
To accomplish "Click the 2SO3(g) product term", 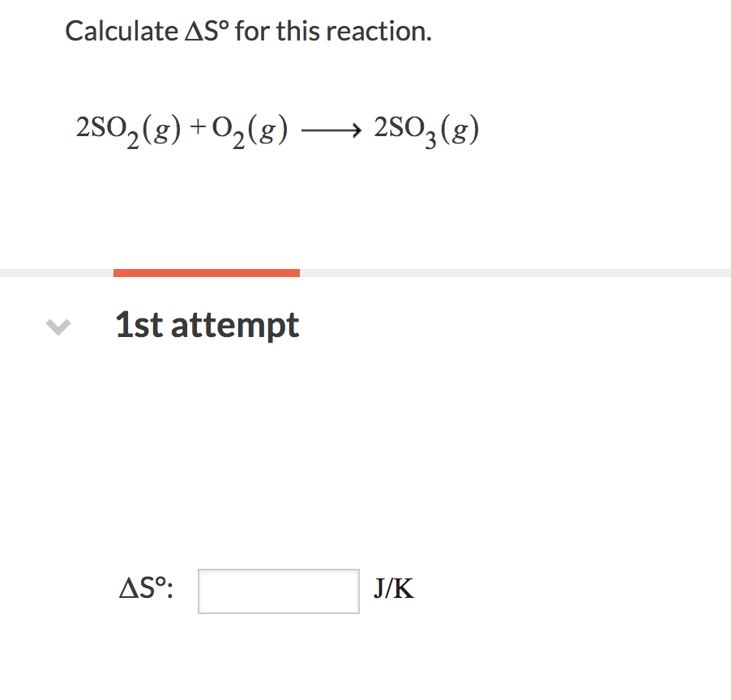I will point(425,128).
